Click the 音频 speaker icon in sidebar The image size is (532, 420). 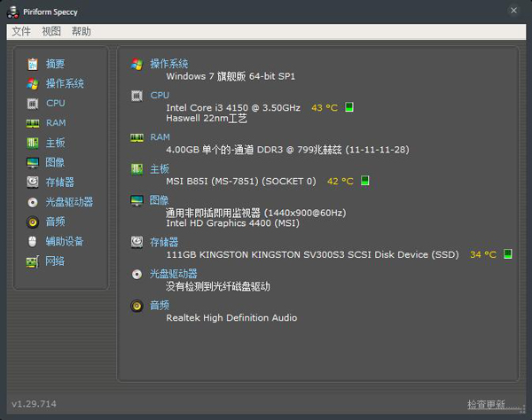click(x=33, y=222)
